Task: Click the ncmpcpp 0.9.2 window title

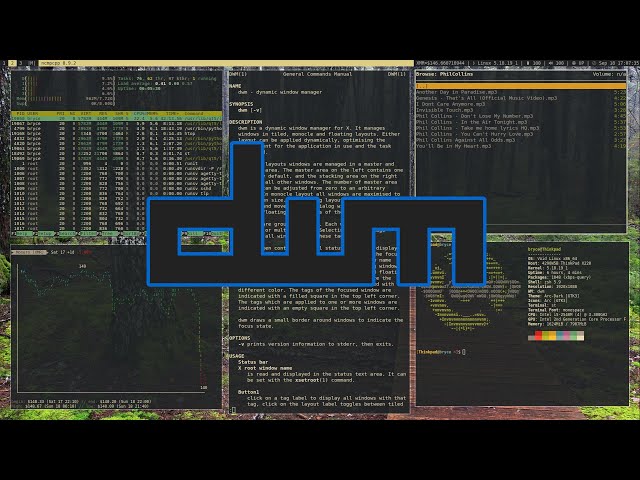Action: 58,63
